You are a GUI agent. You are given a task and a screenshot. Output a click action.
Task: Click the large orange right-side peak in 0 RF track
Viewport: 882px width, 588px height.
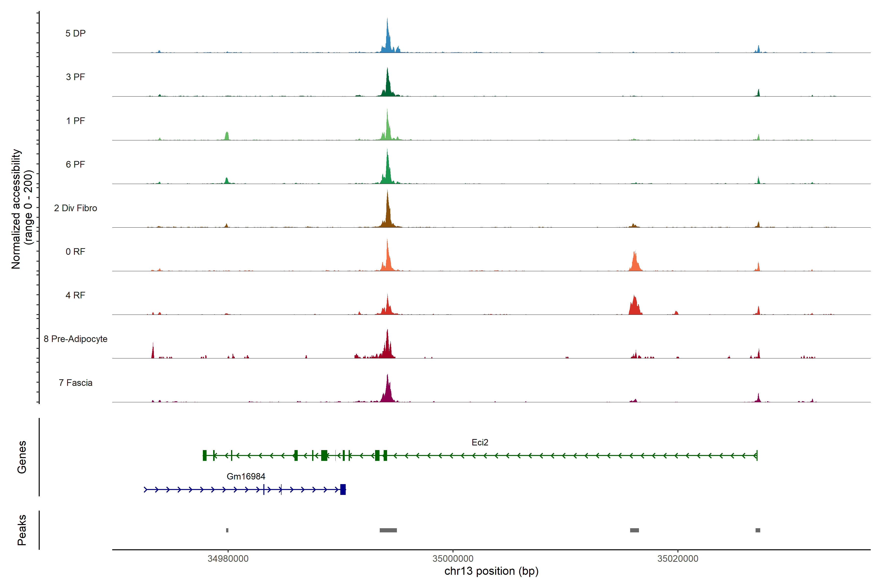point(635,263)
